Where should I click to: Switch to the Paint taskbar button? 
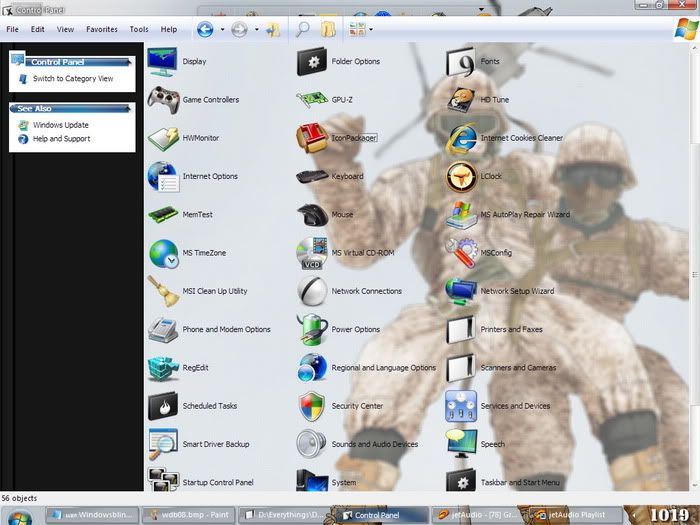point(188,515)
